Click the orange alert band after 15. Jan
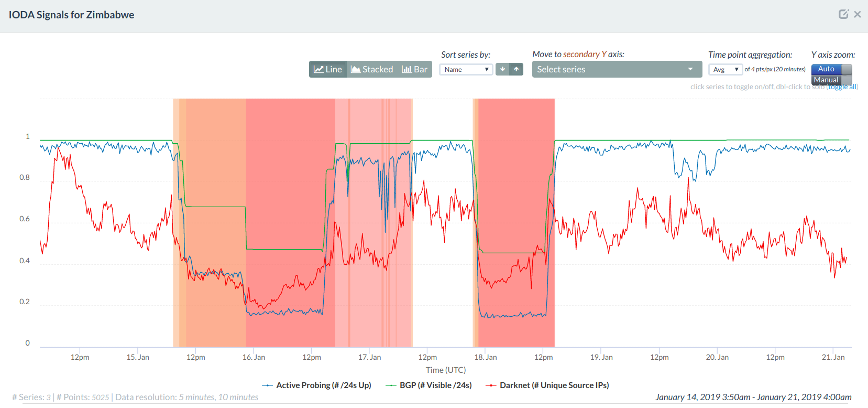The height and width of the screenshot is (408, 868). pyautogui.click(x=215, y=157)
